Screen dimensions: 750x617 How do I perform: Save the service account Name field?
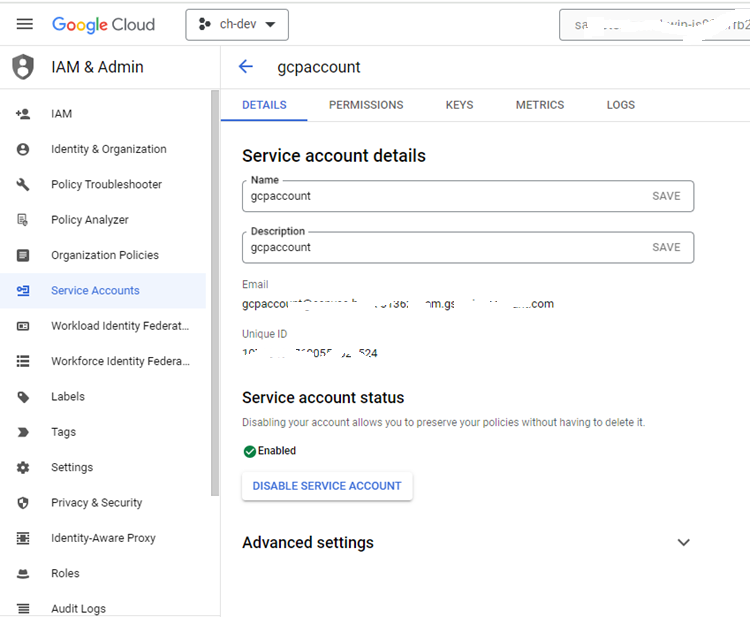tap(666, 196)
